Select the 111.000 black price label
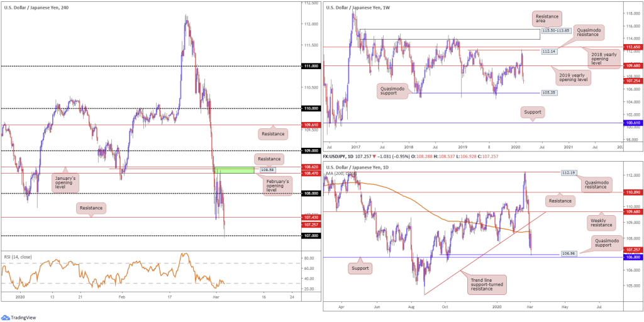The width and height of the screenshot is (644, 322). click(311, 65)
